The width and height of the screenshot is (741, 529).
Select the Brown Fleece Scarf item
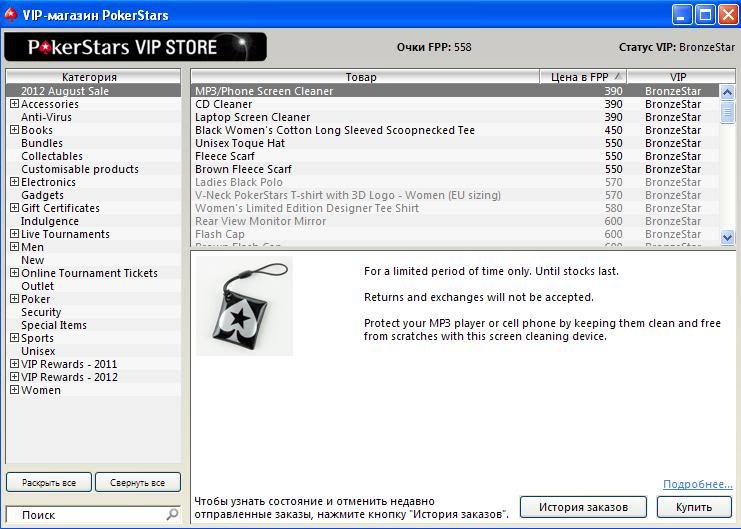(x=455, y=169)
